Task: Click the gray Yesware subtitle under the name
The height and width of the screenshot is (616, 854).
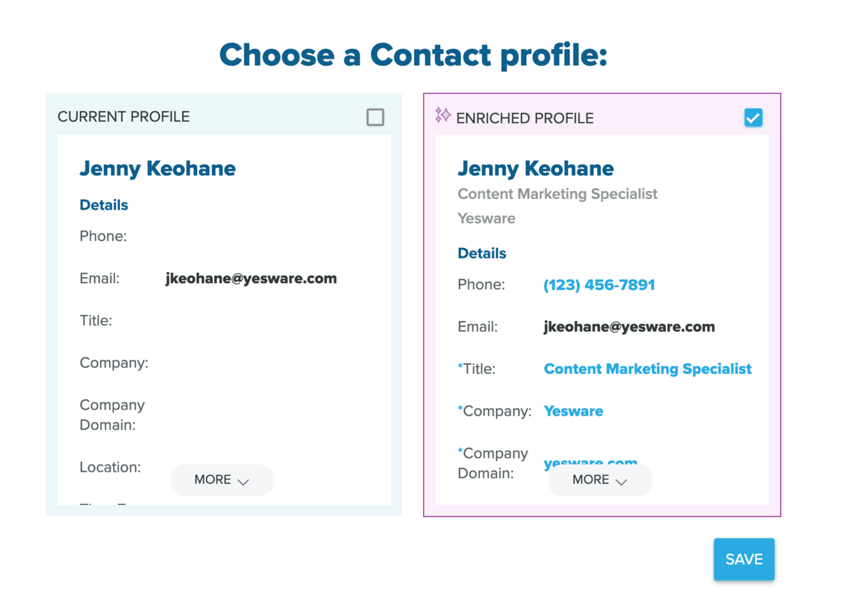Action: [486, 218]
